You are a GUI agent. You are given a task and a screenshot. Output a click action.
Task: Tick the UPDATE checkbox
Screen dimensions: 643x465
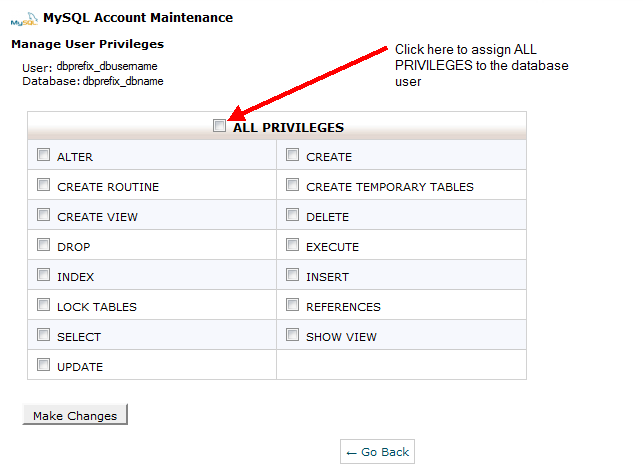tap(43, 365)
